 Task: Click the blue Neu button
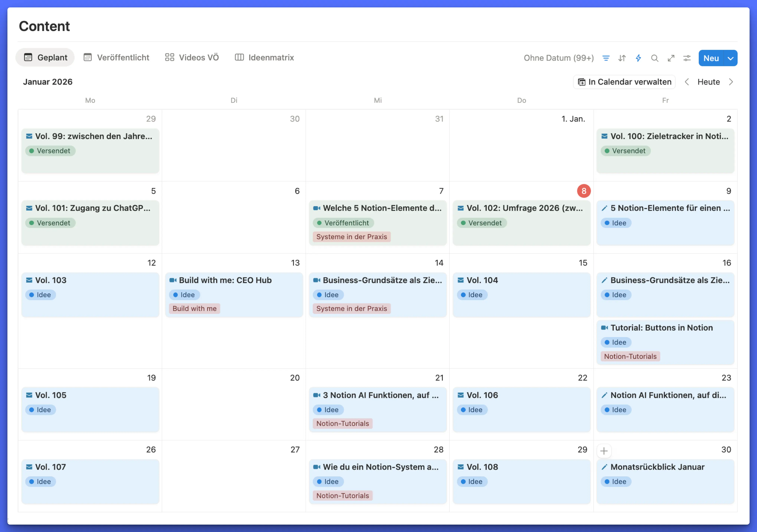click(x=711, y=58)
